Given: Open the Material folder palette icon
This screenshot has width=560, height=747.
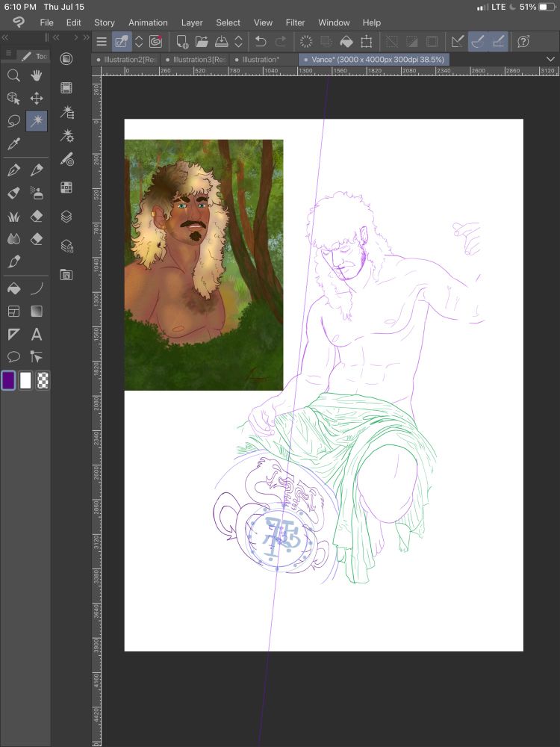Looking at the screenshot, I should (66, 274).
